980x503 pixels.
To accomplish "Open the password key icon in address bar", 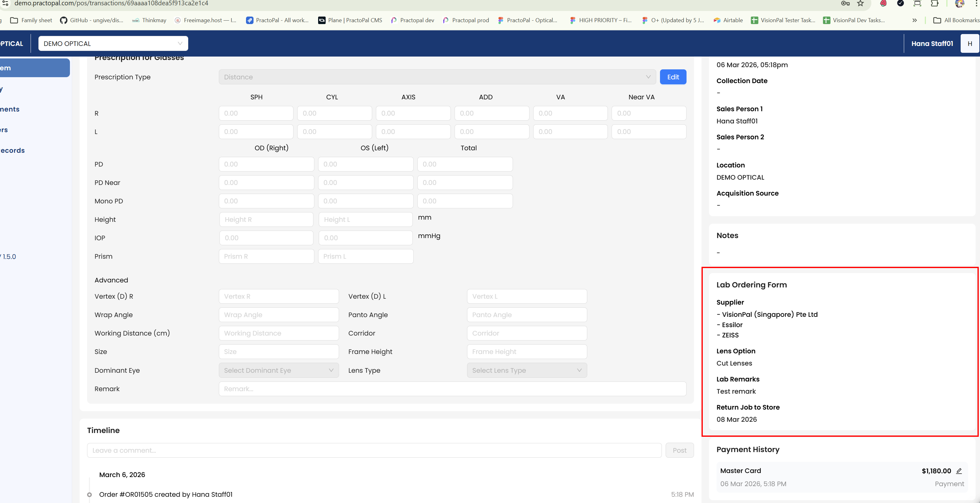I will [845, 3].
